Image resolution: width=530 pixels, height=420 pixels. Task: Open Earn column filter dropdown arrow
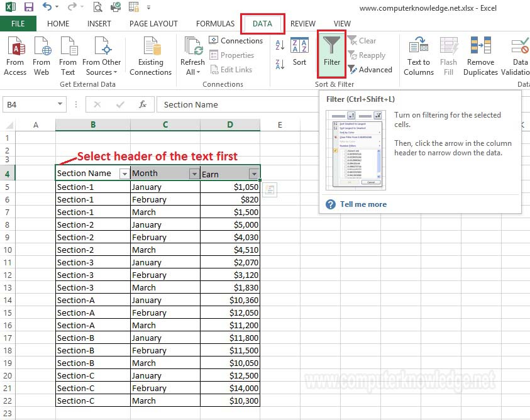pyautogui.click(x=254, y=174)
